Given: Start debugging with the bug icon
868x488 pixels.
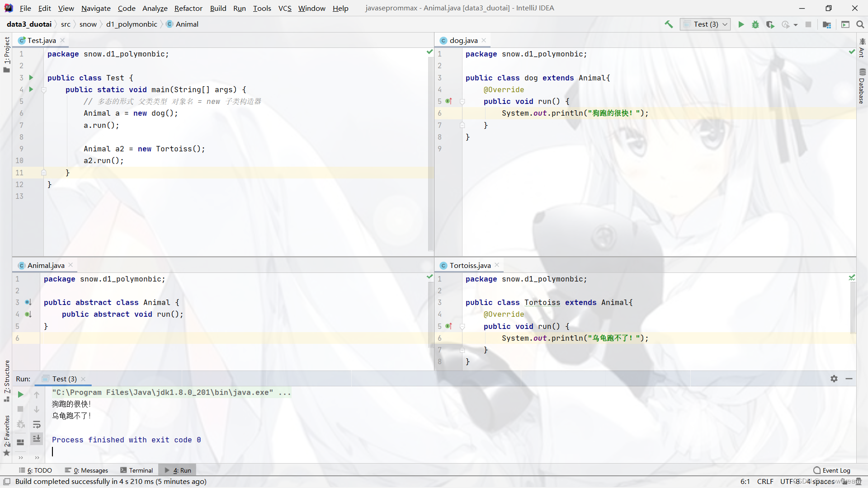Looking at the screenshot, I should click(755, 24).
